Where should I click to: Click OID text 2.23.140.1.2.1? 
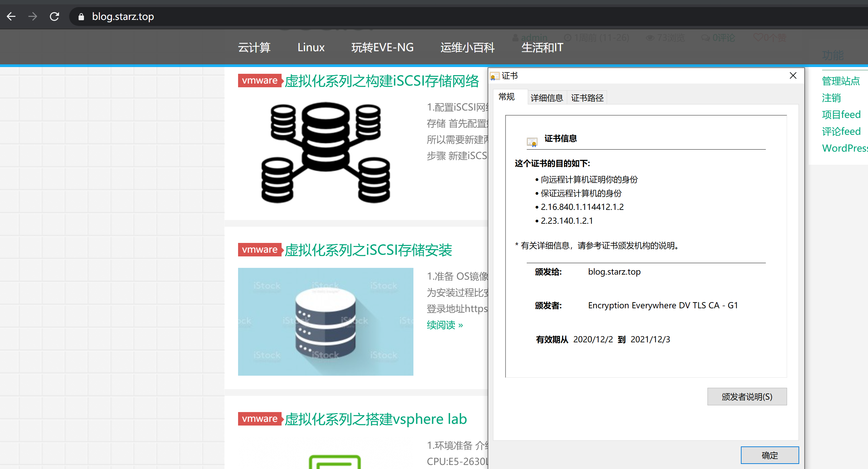(x=567, y=221)
